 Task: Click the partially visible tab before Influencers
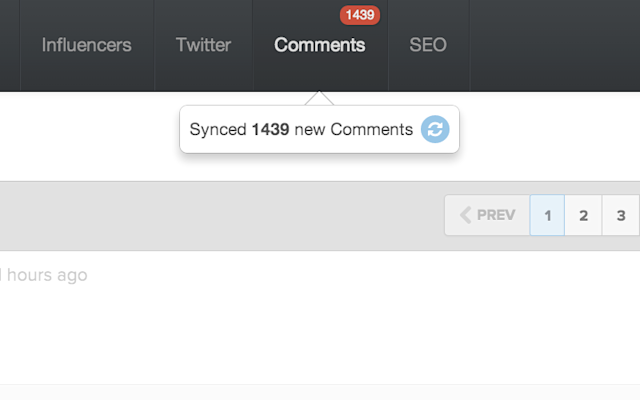10,45
